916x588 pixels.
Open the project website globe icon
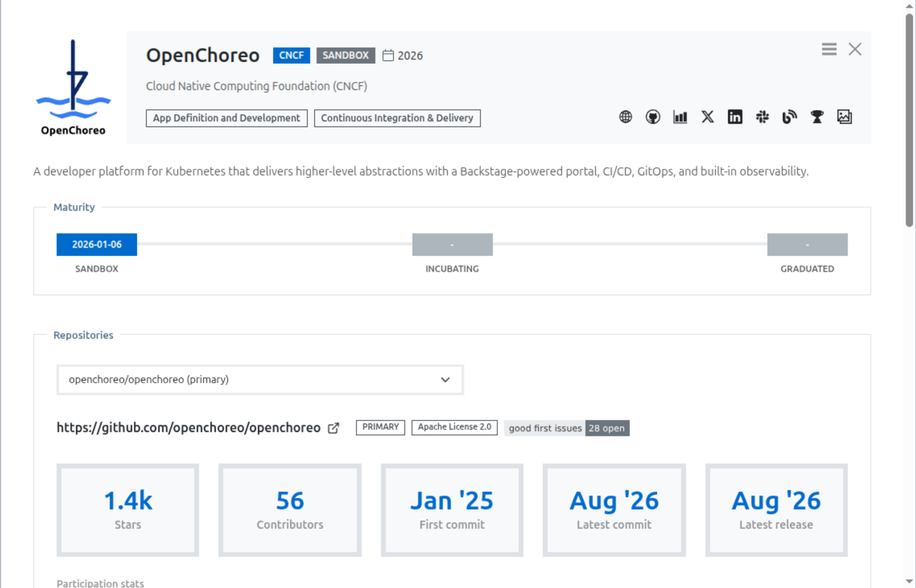pyautogui.click(x=625, y=117)
